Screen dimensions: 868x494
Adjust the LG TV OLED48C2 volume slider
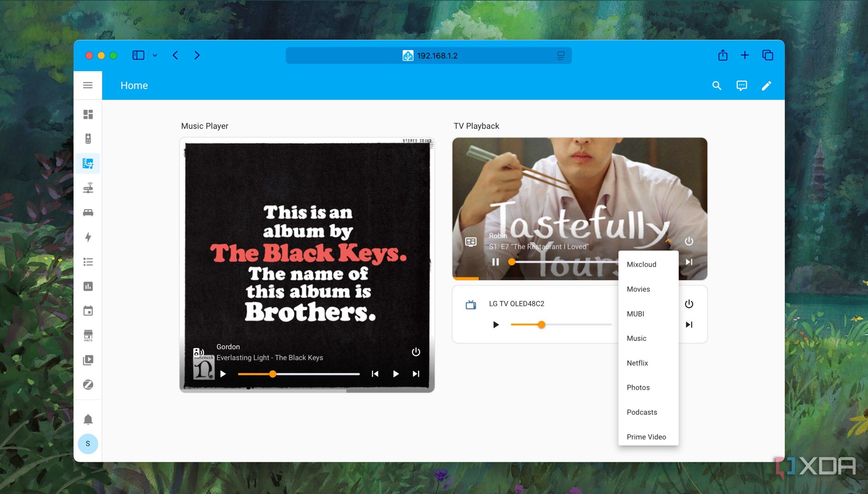click(x=561, y=325)
